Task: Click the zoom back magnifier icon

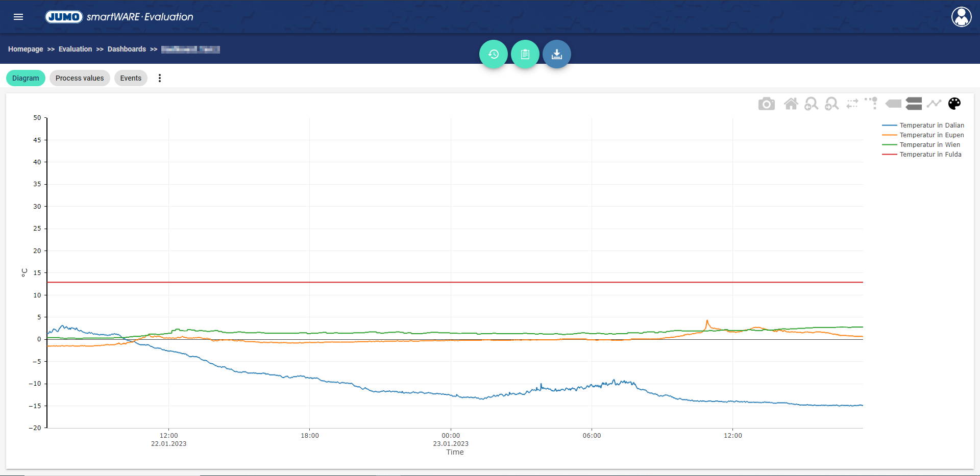Action: [x=811, y=104]
